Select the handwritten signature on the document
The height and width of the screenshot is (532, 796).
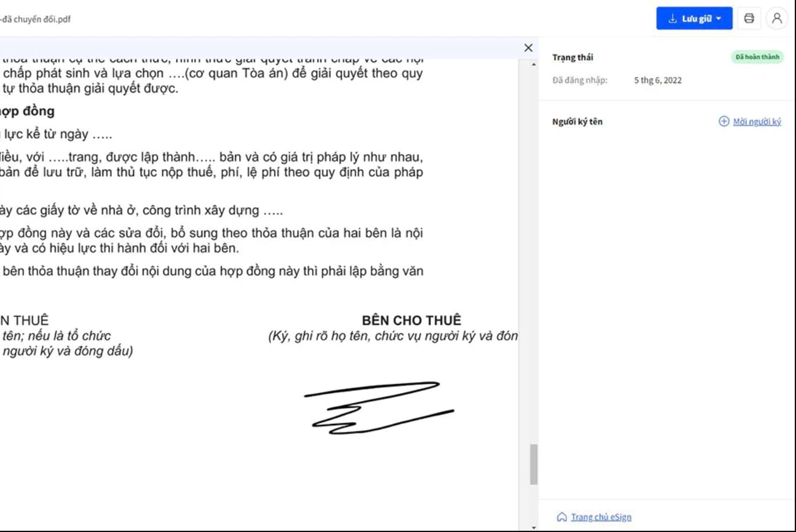(378, 408)
